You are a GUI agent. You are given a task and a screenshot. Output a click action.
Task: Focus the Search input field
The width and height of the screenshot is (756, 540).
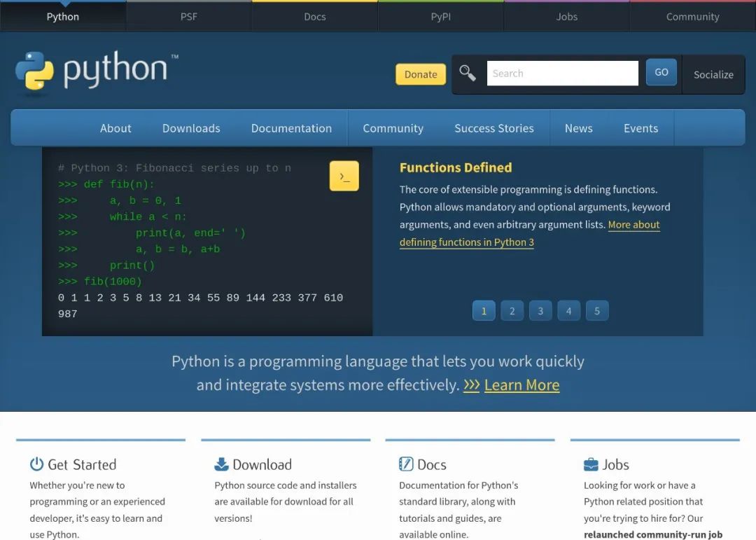coord(563,74)
